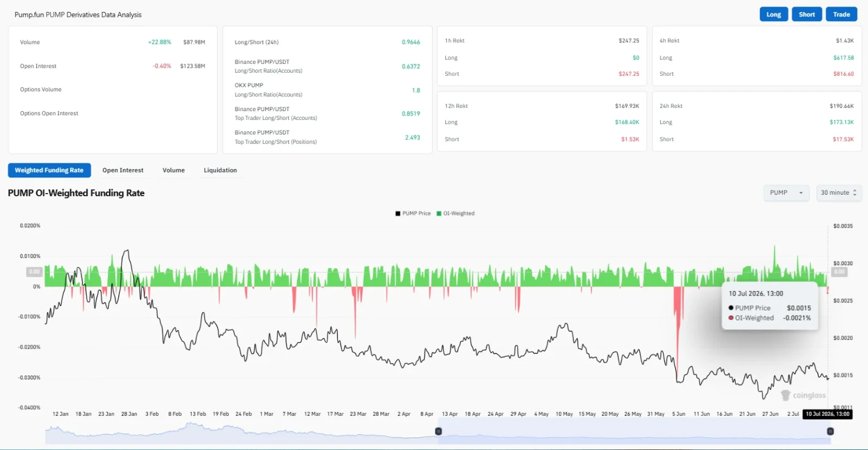Click the page title Pump.fun PUMP Derivatives Data Analysis
The height and width of the screenshot is (450, 868).
click(x=78, y=15)
